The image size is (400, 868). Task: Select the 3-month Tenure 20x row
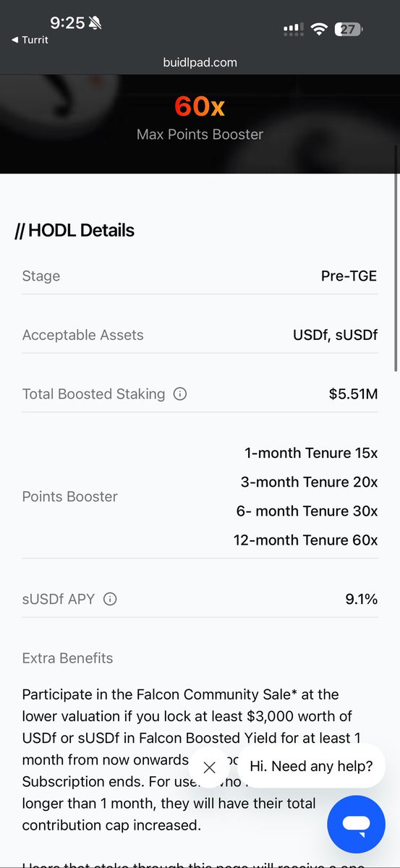309,482
